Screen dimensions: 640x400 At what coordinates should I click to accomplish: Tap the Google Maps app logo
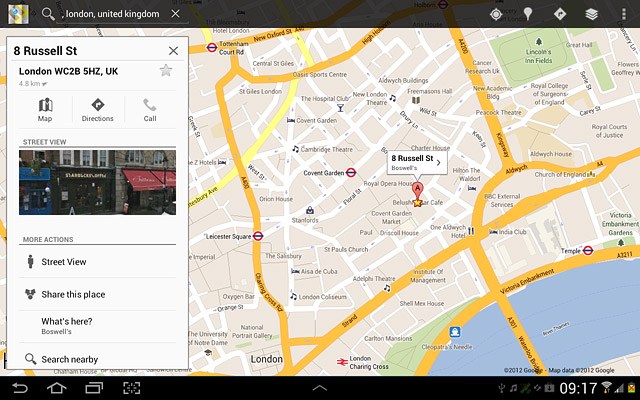click(17, 14)
